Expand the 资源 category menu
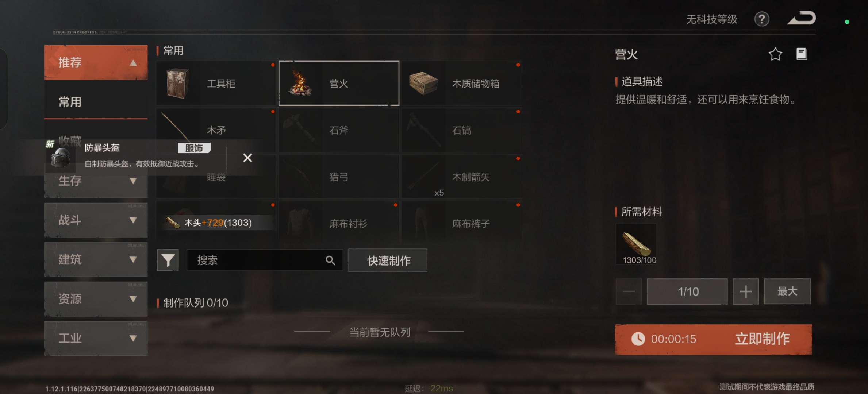868x394 pixels. pyautogui.click(x=96, y=299)
